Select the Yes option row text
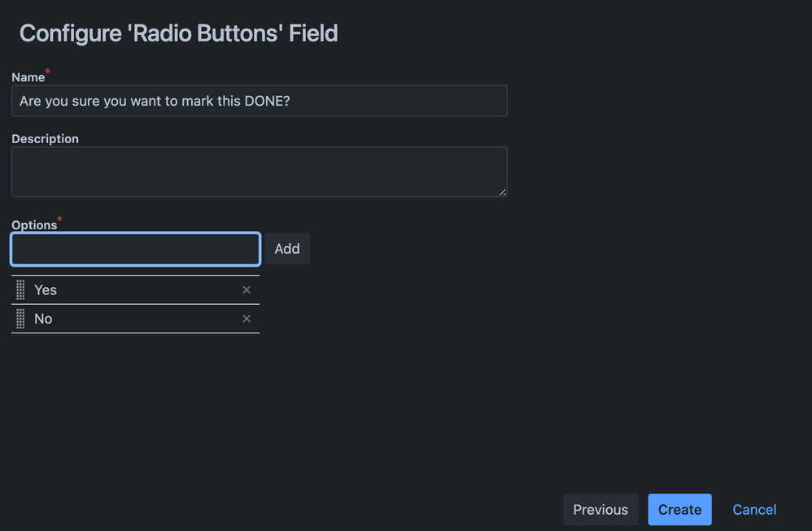 [x=46, y=290]
